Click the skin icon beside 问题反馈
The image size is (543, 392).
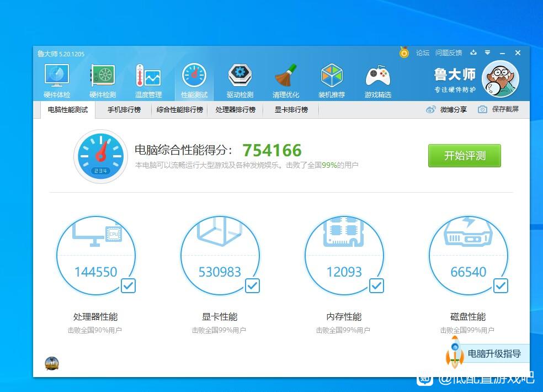point(473,52)
